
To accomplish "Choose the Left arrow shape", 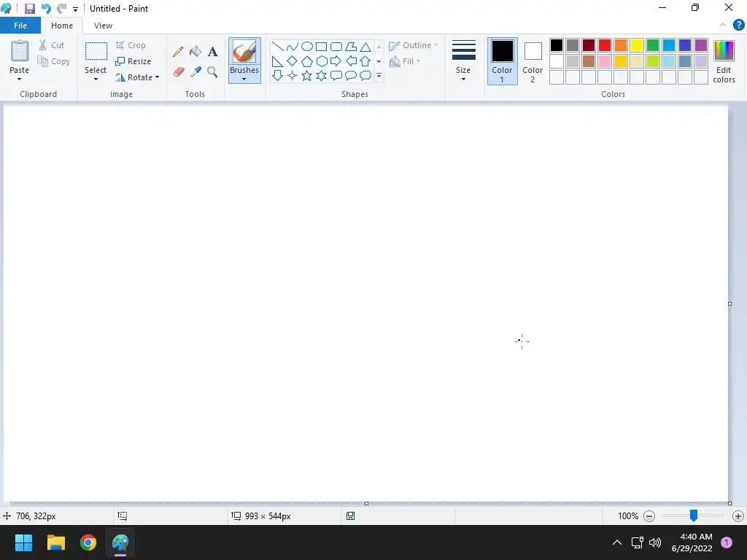I will pyautogui.click(x=351, y=61).
